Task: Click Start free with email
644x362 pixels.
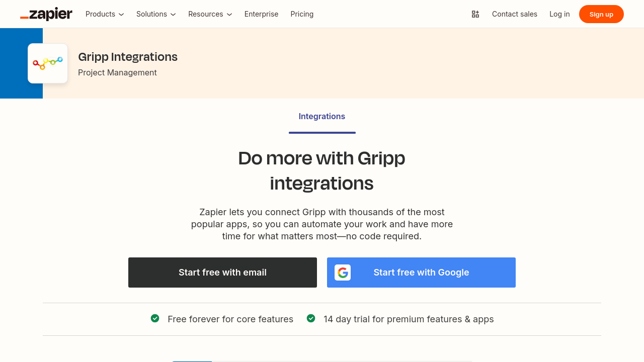Action: [x=222, y=273]
